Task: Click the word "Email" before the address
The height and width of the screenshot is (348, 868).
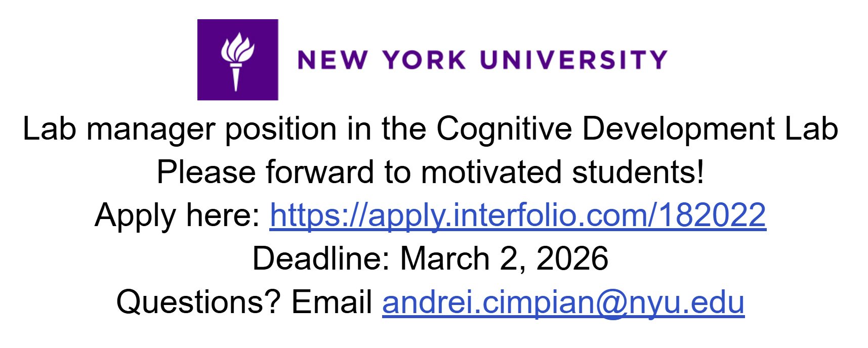Action: pyautogui.click(x=332, y=302)
